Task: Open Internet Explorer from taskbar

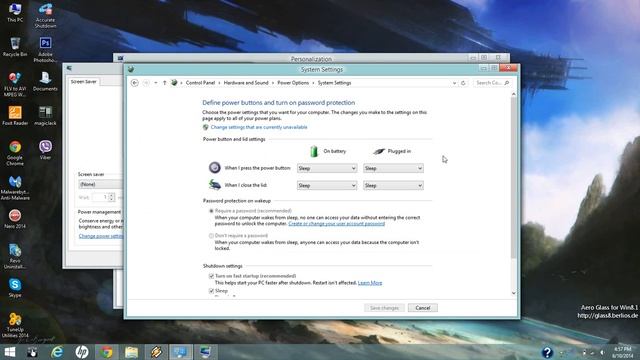Action: pyautogui.click(x=57, y=352)
